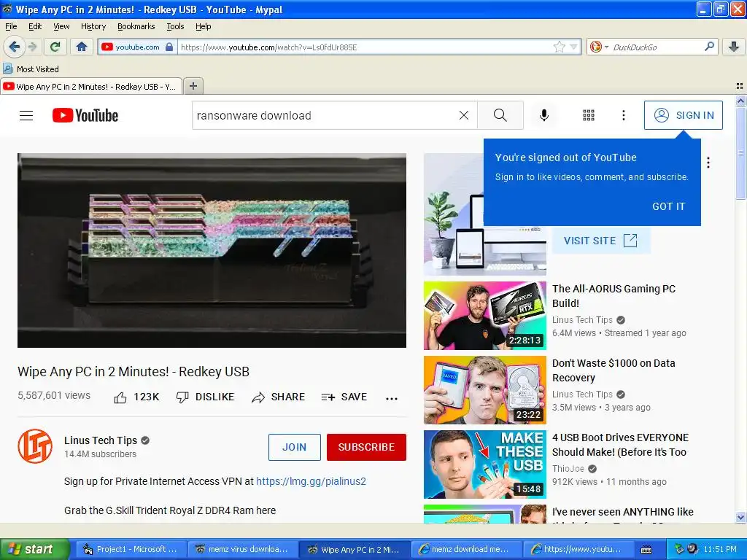
Task: Open YouTube settings three-dot menu
Action: pos(624,115)
